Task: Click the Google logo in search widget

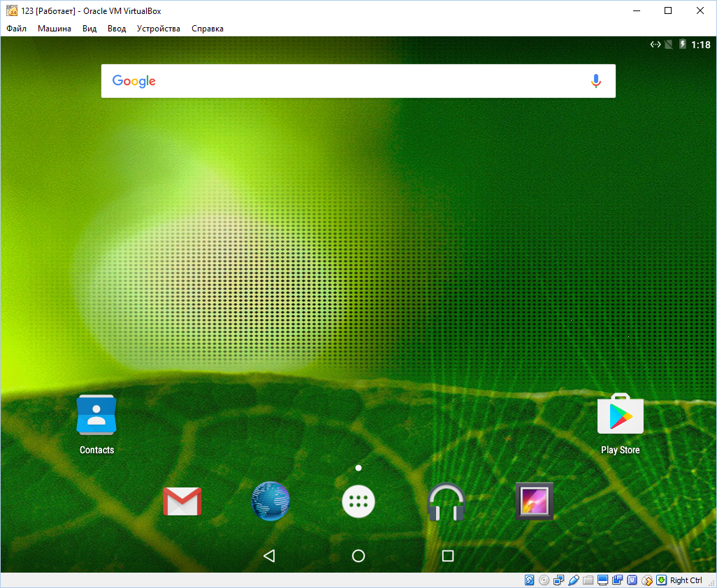Action: [134, 81]
